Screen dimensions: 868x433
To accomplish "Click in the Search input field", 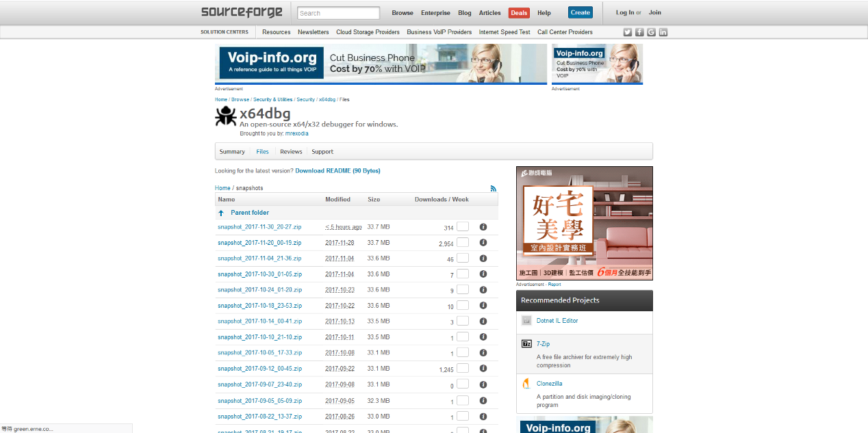I will coord(338,13).
